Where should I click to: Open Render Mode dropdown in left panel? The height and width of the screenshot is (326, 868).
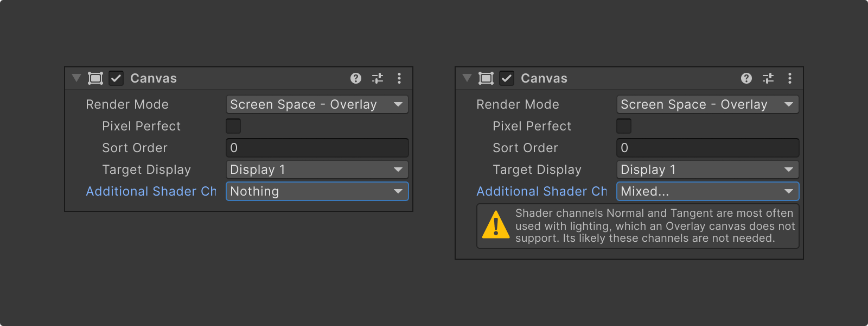click(x=317, y=104)
